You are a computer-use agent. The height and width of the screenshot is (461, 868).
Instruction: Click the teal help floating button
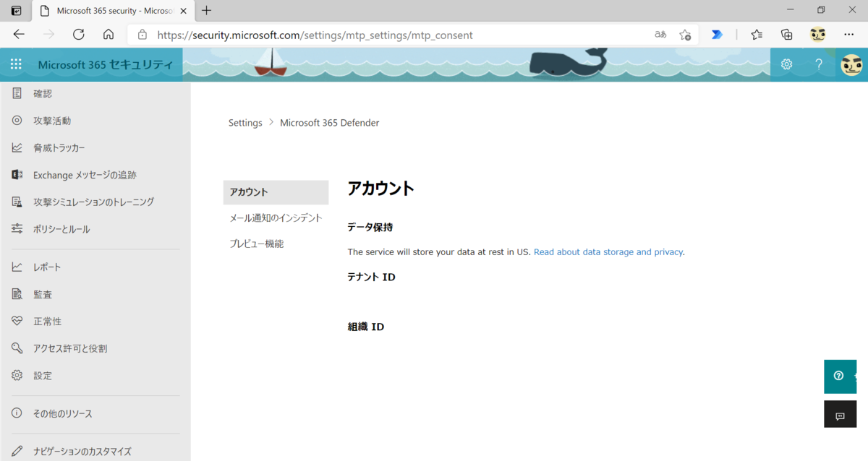tap(840, 376)
